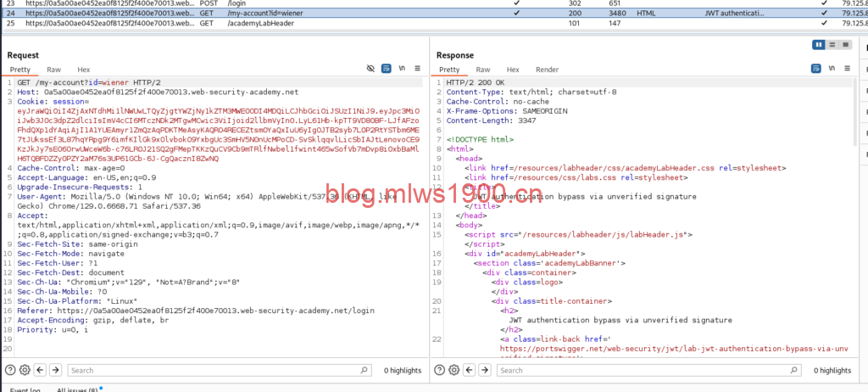Open the Request panel hamburger options menu
This screenshot has height=392, width=868.
pos(417,68)
